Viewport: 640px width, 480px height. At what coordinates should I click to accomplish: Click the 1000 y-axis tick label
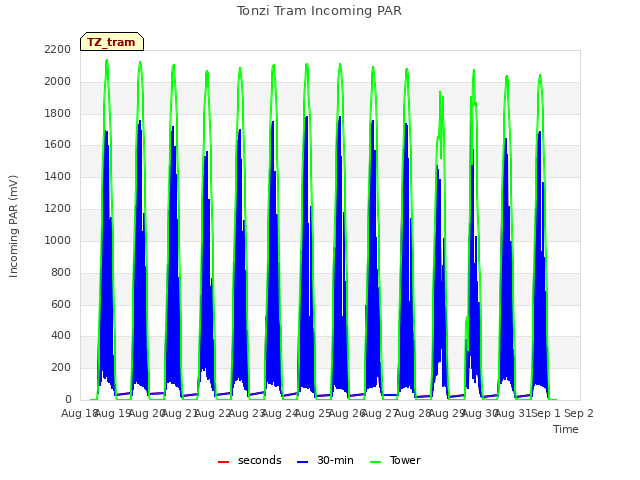click(x=58, y=240)
